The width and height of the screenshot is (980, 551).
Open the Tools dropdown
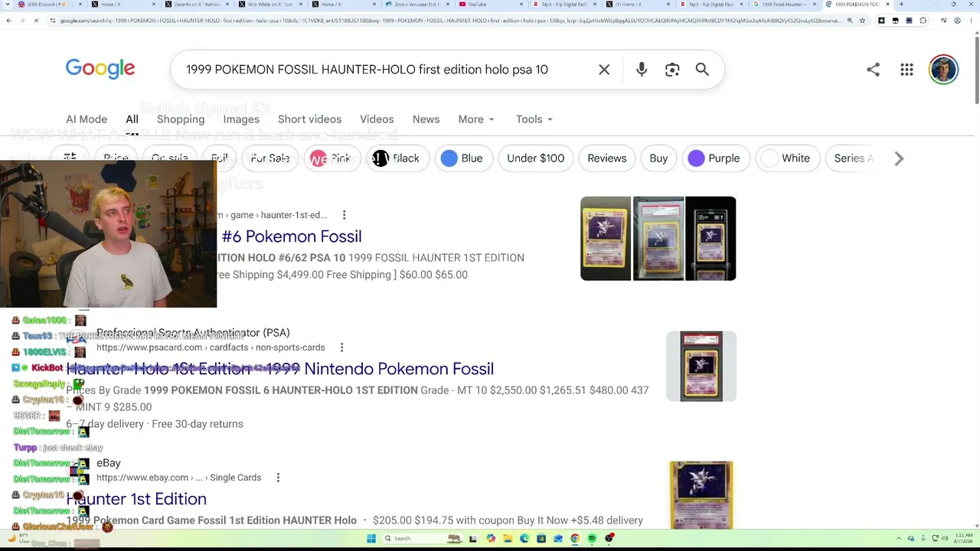(534, 119)
